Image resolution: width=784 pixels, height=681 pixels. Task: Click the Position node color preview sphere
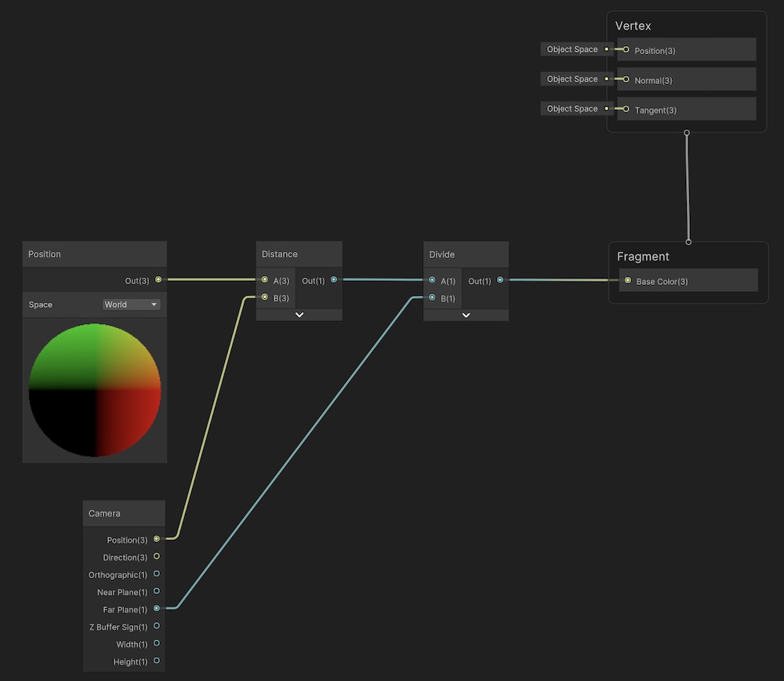point(95,390)
